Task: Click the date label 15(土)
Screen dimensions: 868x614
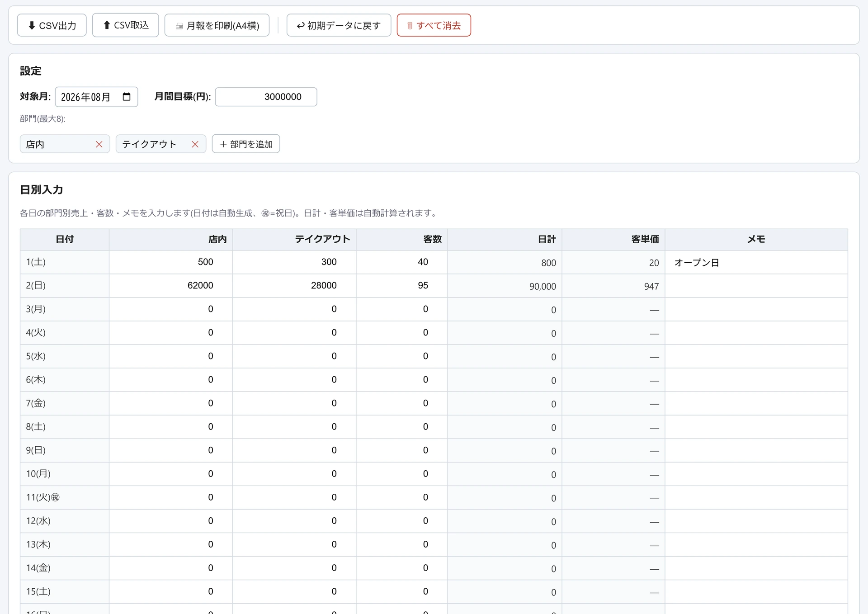Action: pos(38,591)
